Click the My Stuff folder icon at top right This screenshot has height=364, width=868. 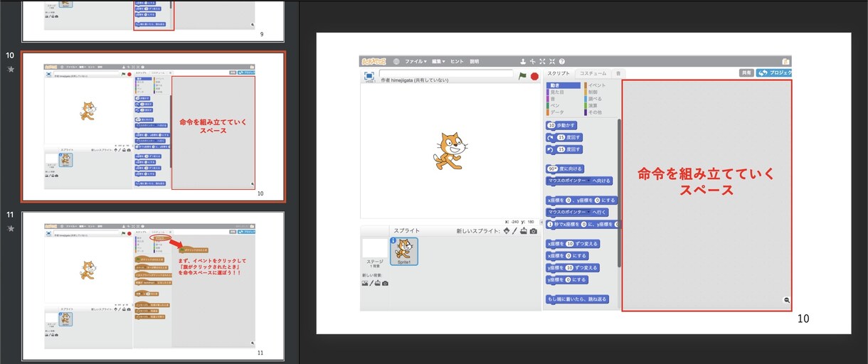[786, 62]
